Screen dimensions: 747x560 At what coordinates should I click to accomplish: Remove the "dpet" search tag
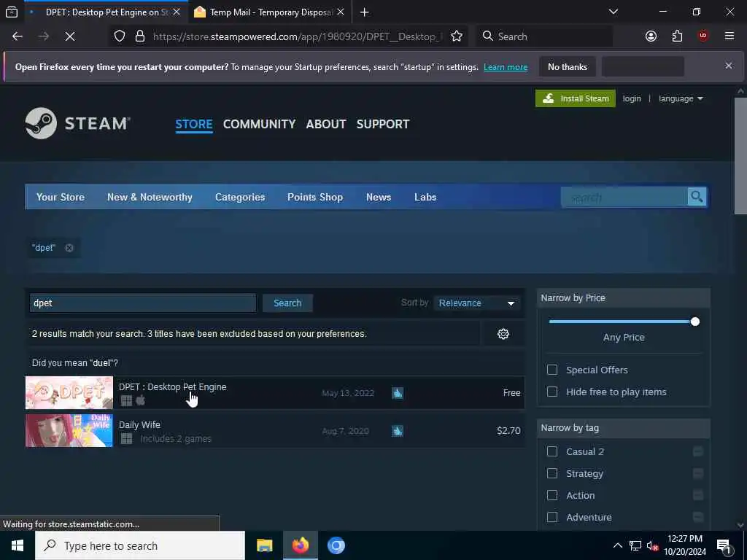[69, 248]
